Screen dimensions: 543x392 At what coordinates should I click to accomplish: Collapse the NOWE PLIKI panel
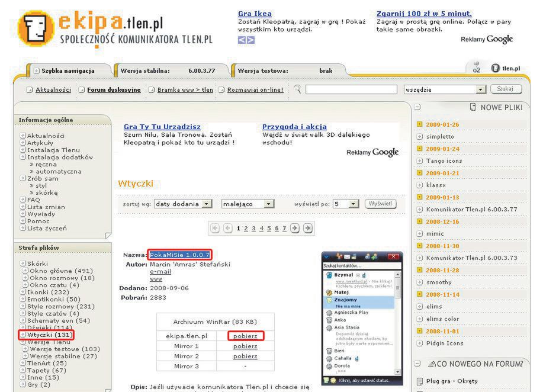pyautogui.click(x=417, y=107)
